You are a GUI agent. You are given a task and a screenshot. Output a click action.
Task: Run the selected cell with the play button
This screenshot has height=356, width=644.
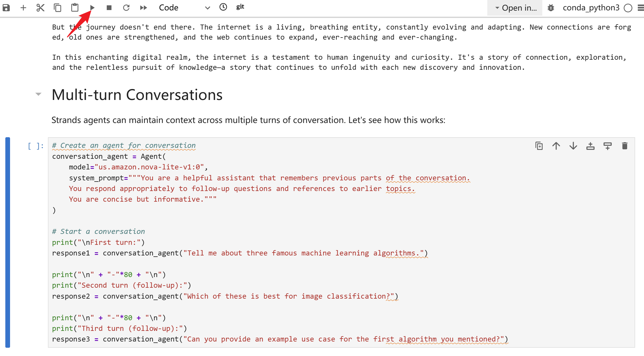tap(92, 8)
